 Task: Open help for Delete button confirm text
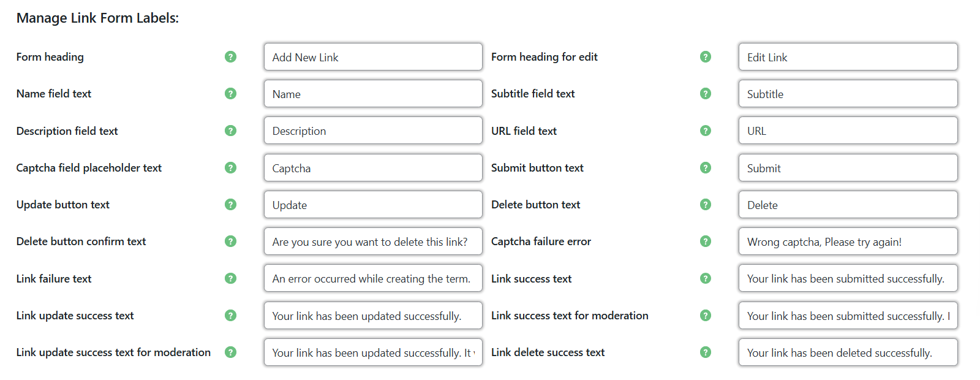tap(231, 241)
